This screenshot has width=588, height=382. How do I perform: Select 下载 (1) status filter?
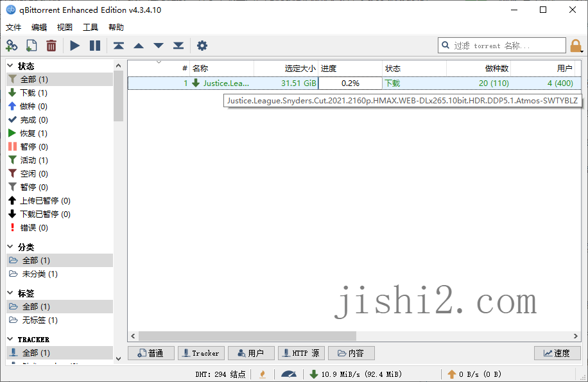click(60, 93)
